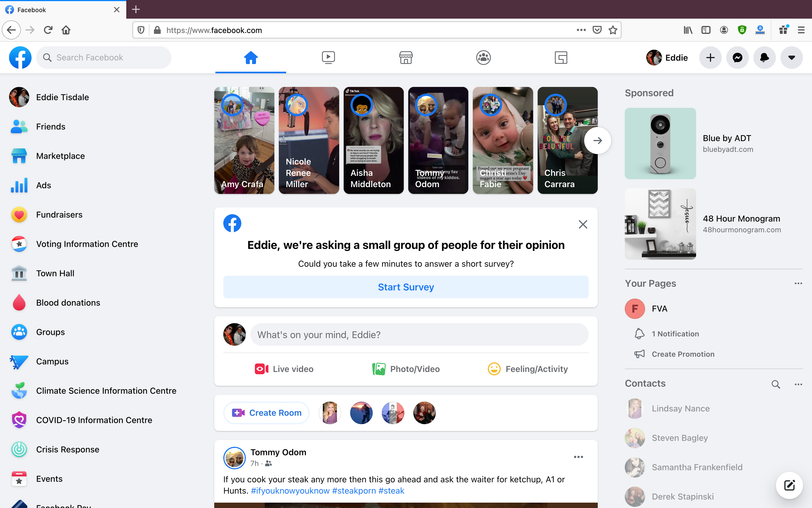812x508 pixels.
Task: Add a Feeling/Activity to a post
Action: [528, 369]
